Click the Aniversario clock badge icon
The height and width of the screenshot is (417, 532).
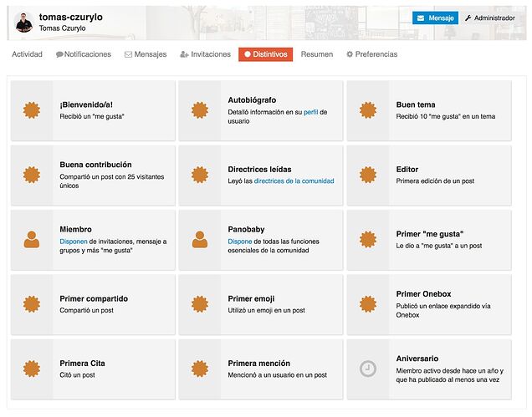tap(368, 369)
